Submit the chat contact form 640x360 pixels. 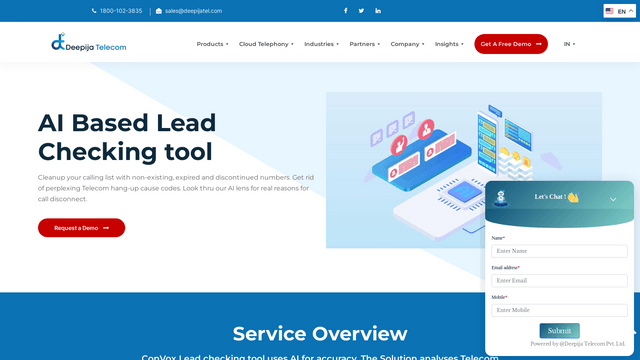click(x=559, y=331)
